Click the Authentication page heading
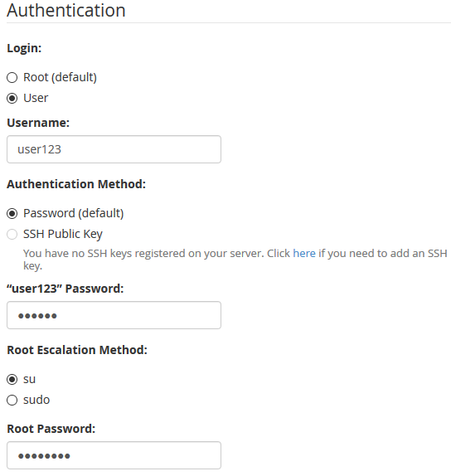Viewport: 451px width, 476px height. pos(66,10)
